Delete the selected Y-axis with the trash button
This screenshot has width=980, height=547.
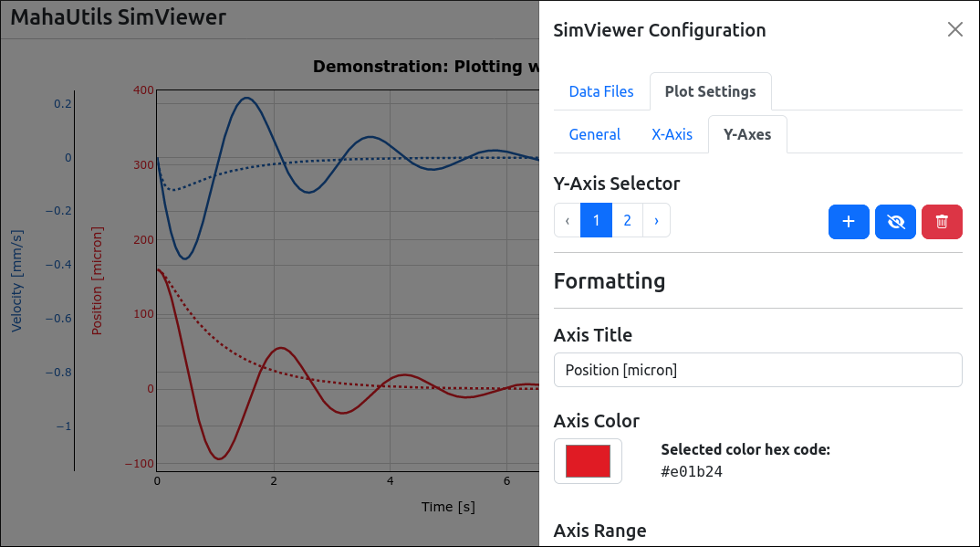point(942,221)
